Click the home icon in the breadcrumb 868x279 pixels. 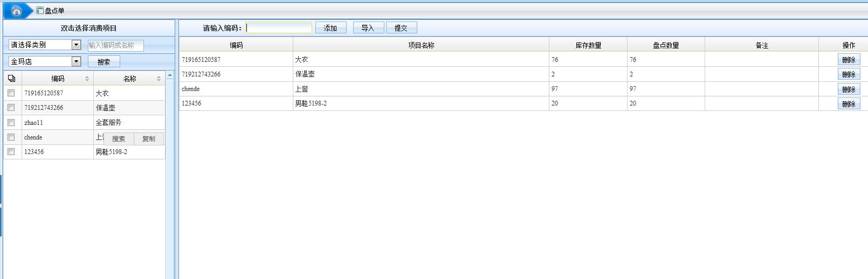[16, 11]
